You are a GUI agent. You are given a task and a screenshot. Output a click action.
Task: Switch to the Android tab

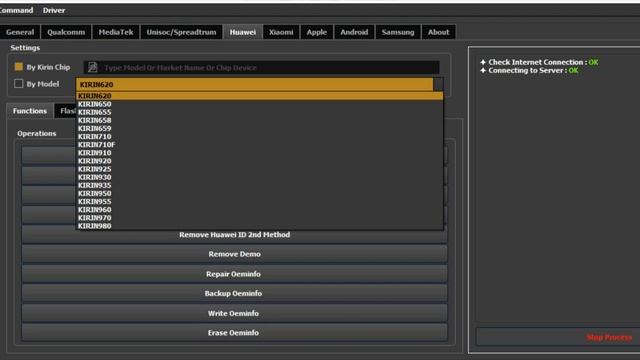tap(354, 32)
